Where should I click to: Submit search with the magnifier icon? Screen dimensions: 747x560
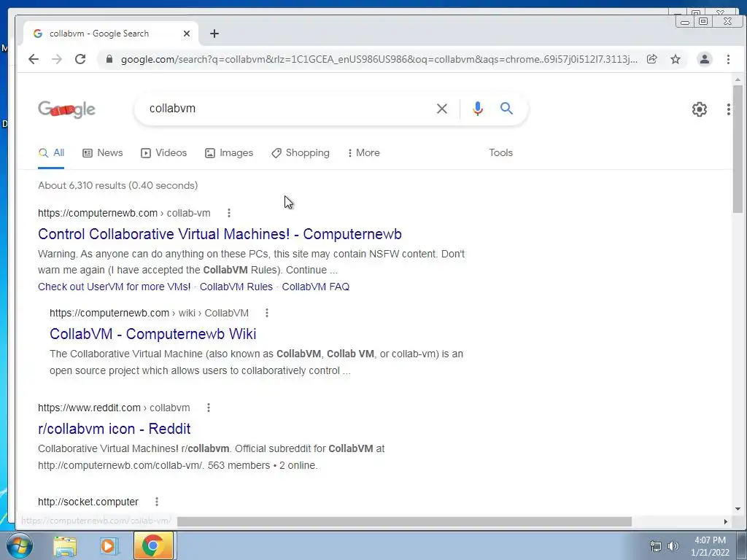tap(506, 109)
